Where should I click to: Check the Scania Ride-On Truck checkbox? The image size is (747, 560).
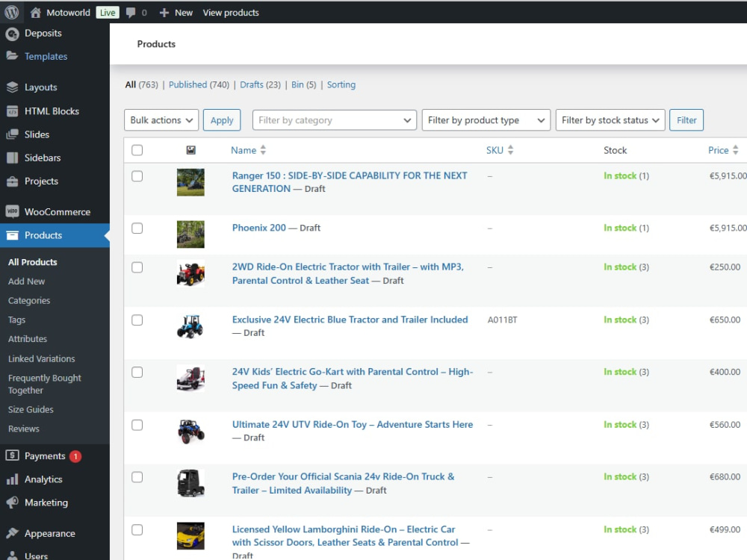137,477
